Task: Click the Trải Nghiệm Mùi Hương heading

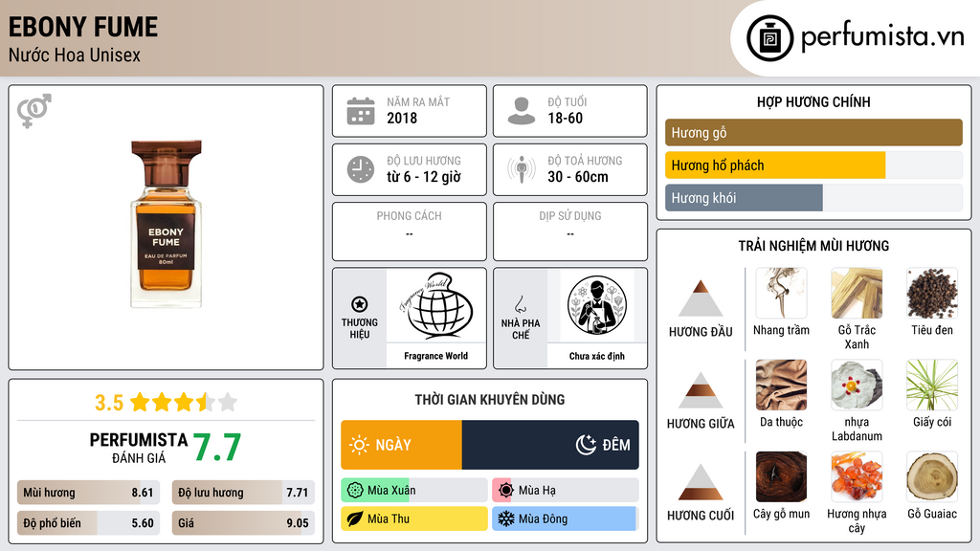Action: [813, 246]
